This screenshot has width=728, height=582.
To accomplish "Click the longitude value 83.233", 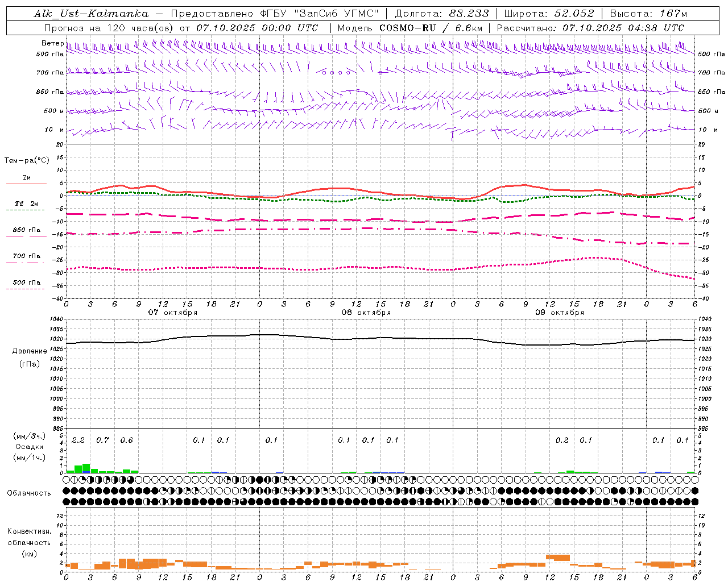I will [469, 14].
